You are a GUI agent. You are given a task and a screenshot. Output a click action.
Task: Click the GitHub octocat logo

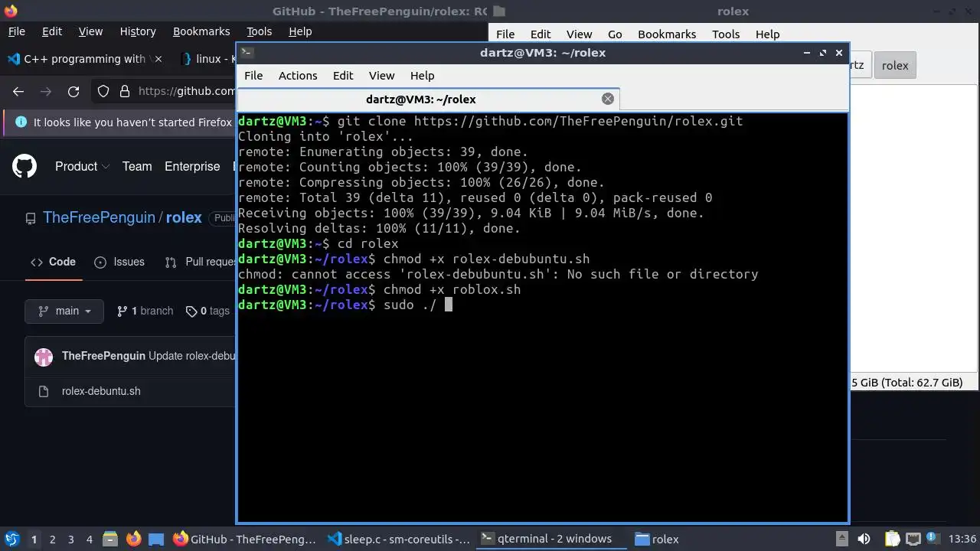point(24,166)
